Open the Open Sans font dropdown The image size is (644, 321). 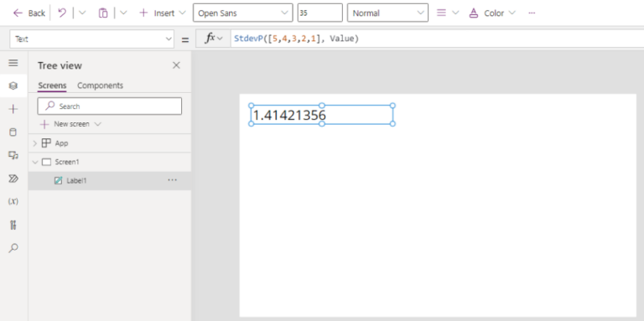(x=242, y=13)
